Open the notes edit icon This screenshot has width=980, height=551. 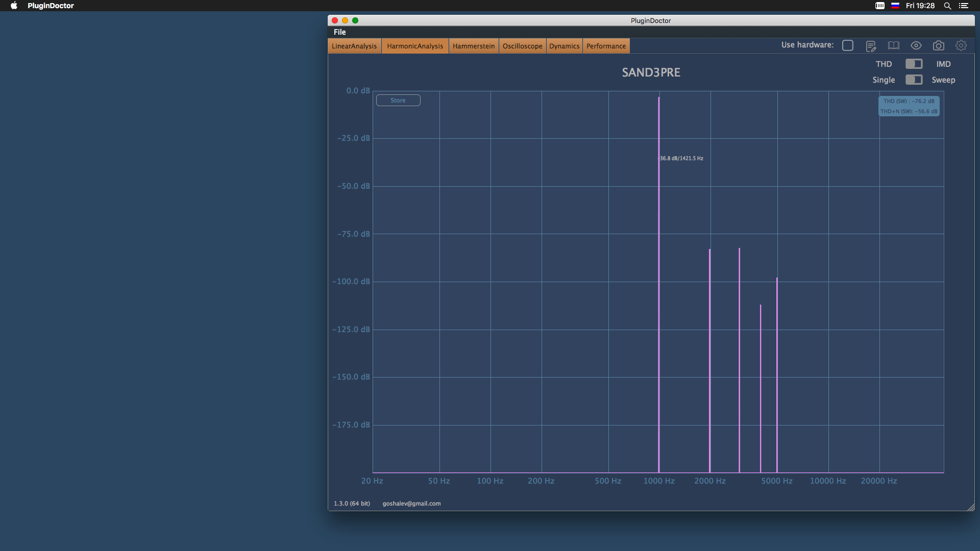pos(871,46)
